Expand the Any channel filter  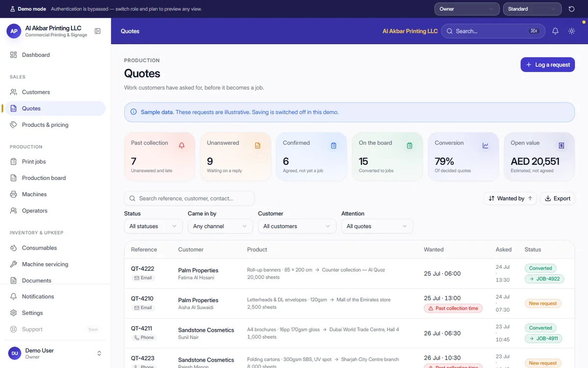click(220, 226)
